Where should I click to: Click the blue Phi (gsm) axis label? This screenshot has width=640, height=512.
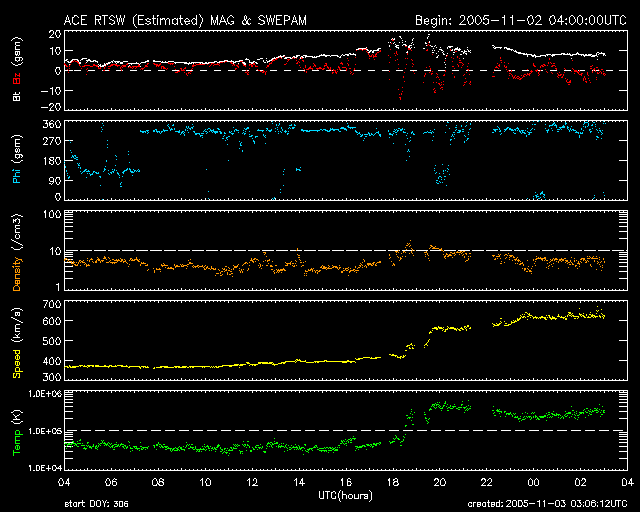pos(17,162)
